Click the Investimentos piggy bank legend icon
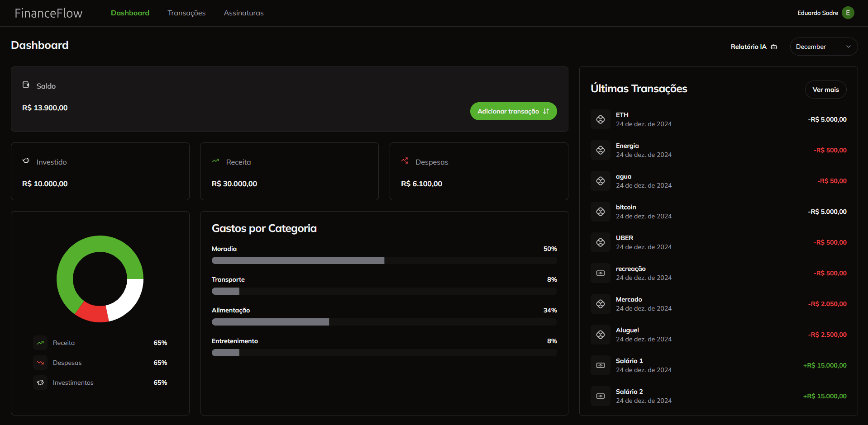868x425 pixels. click(40, 382)
